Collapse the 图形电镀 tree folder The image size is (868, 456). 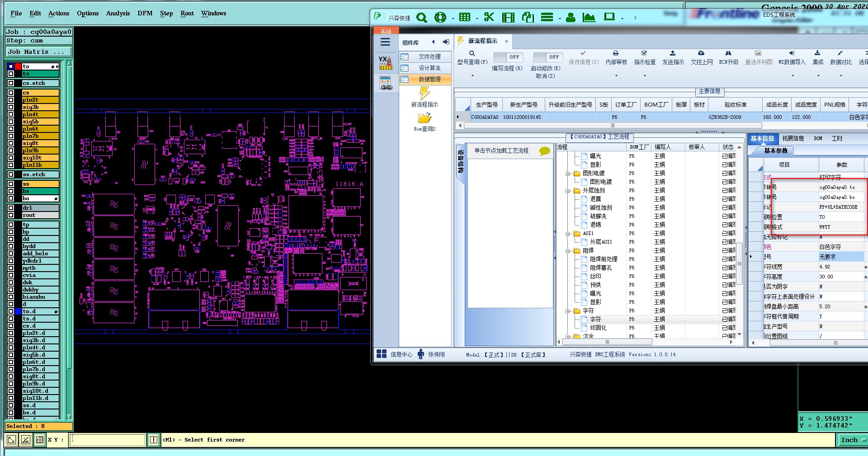click(x=568, y=174)
